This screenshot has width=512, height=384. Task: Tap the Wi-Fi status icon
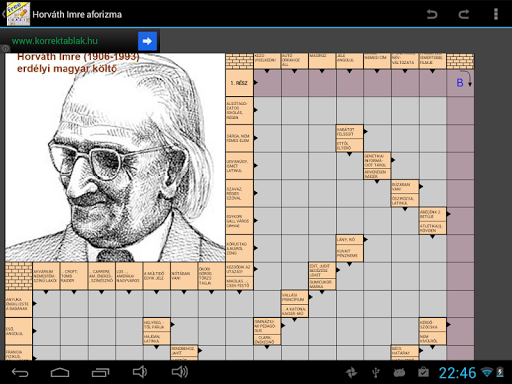pyautogui.click(x=487, y=372)
